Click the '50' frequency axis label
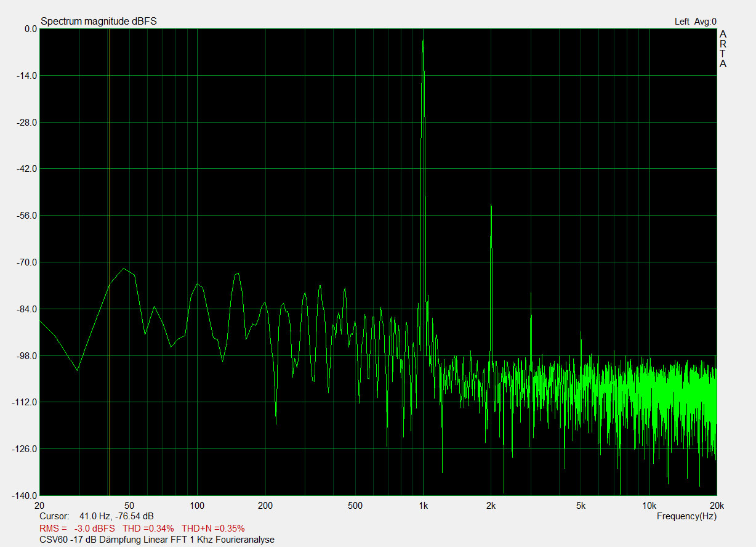Screen dimensions: 756x547 pos(130,506)
